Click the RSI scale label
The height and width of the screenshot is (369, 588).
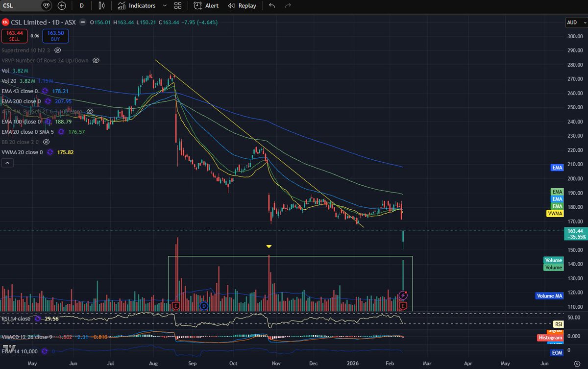click(558, 324)
